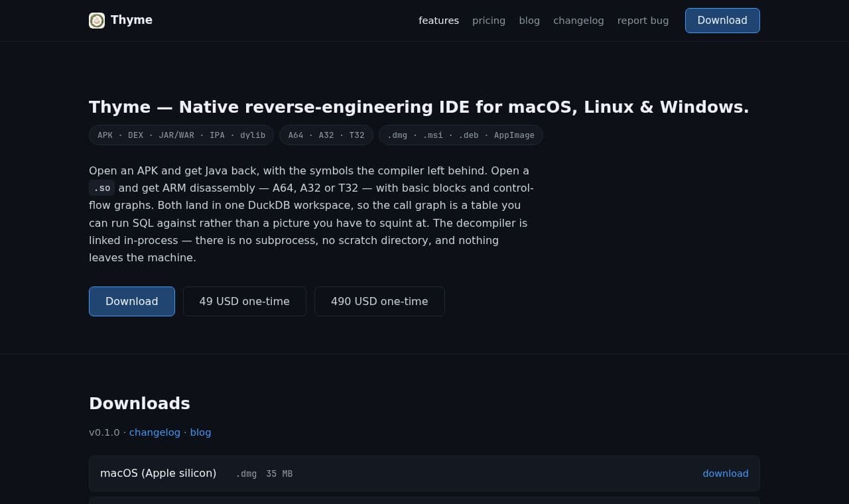The width and height of the screenshot is (849, 504).
Task: Open changelog link under Downloads
Action: 155,432
